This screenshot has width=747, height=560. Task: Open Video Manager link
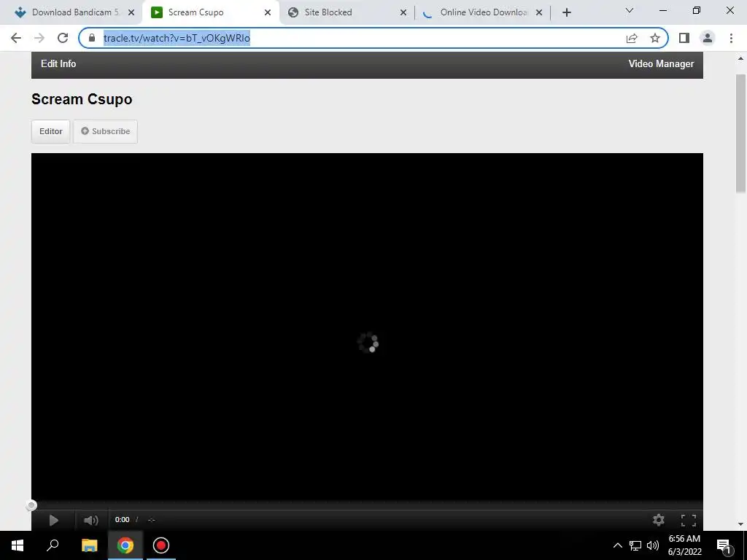(x=661, y=64)
